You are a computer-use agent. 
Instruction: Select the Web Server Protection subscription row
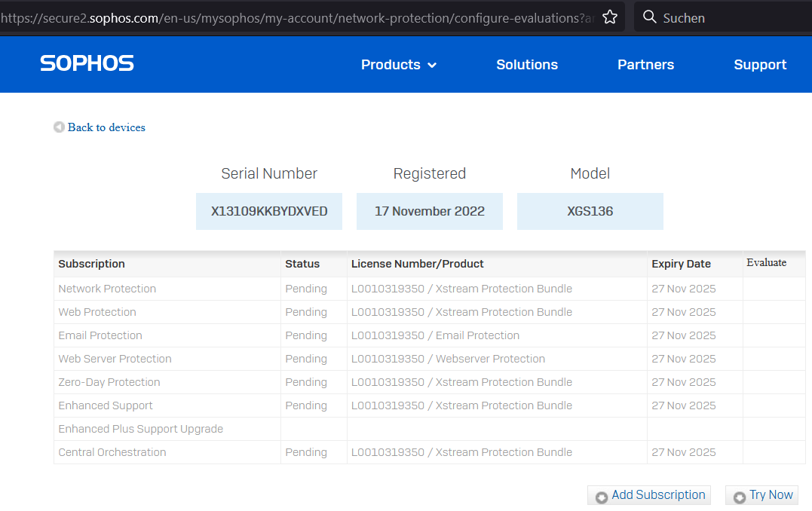pyautogui.click(x=429, y=359)
